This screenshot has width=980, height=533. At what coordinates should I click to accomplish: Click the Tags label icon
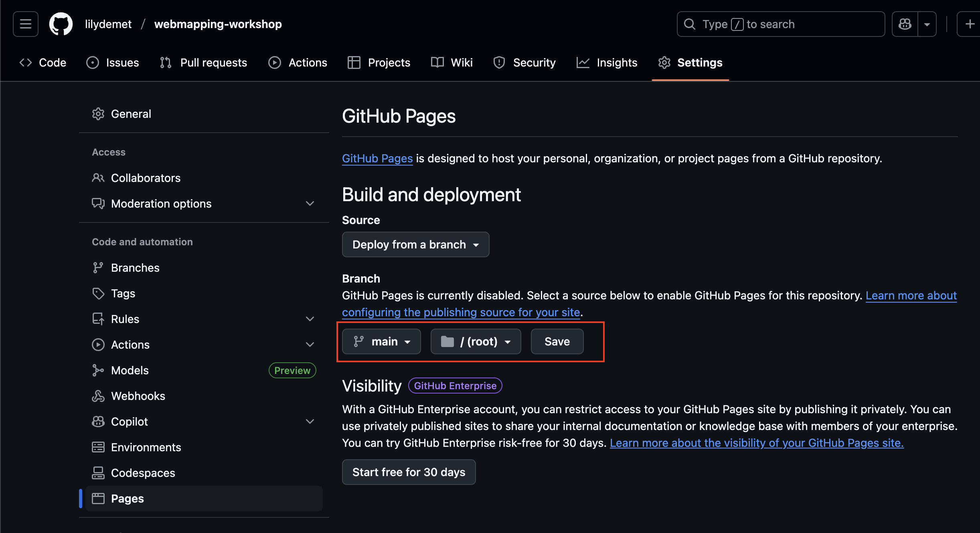[x=98, y=293]
